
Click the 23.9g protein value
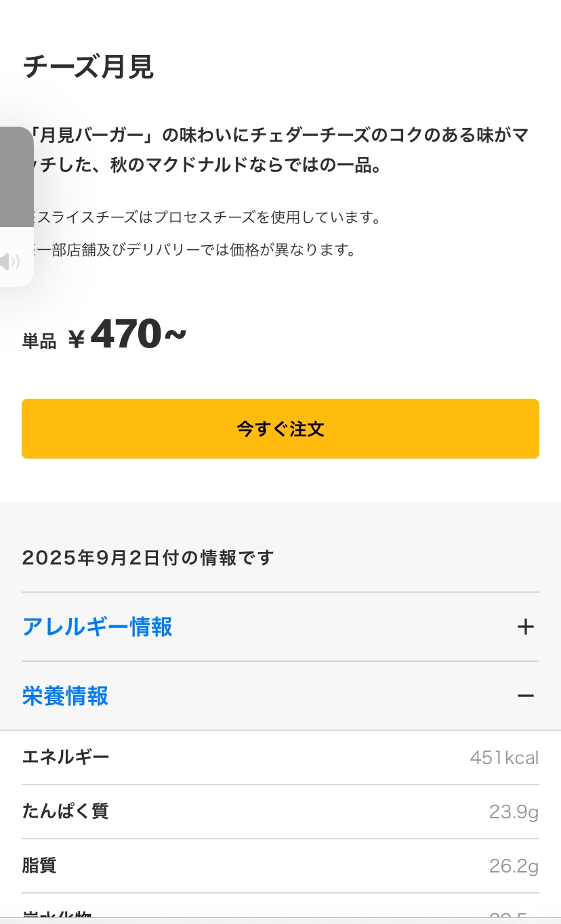[514, 812]
